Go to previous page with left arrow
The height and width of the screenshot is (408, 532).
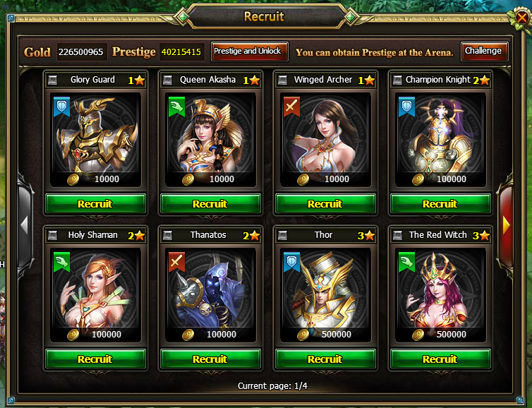click(25, 224)
